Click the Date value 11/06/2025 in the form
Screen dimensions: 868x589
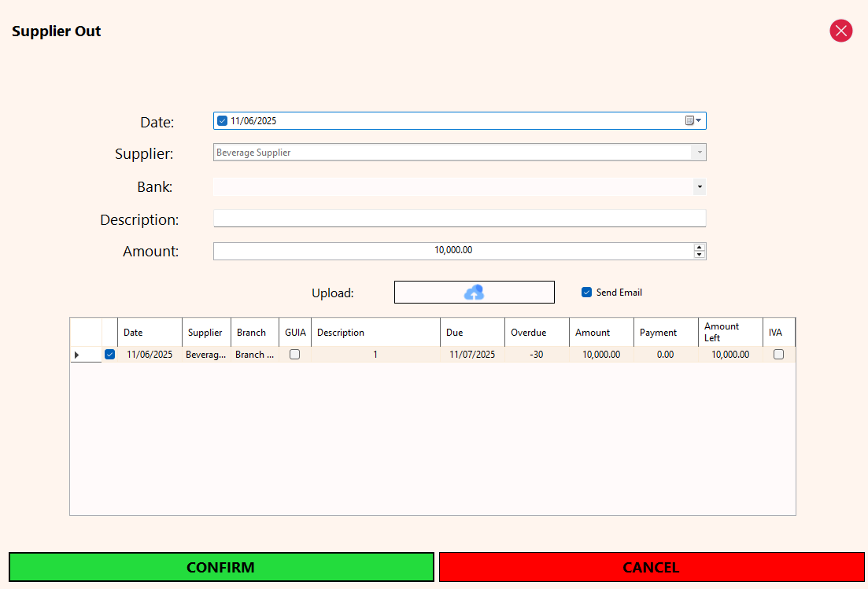pyautogui.click(x=253, y=120)
